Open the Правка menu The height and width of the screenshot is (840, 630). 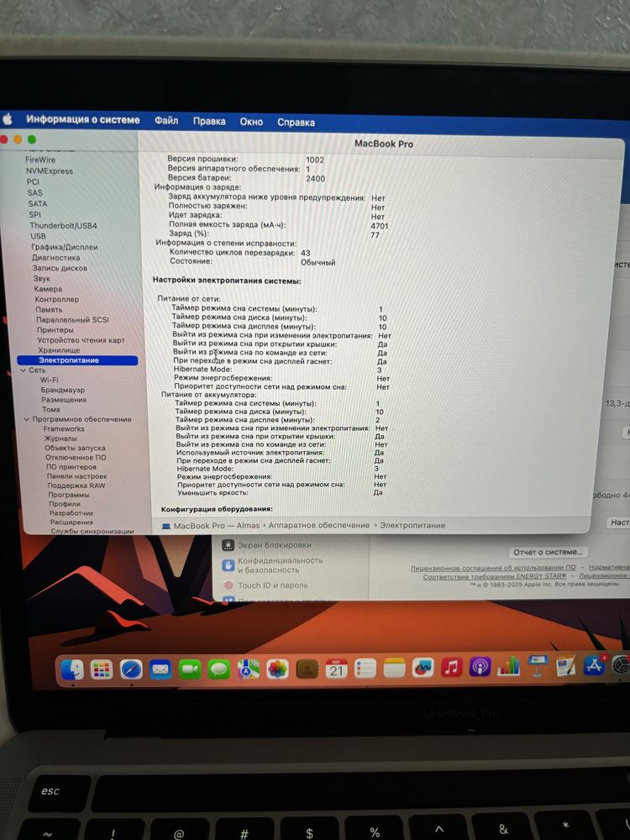click(209, 122)
